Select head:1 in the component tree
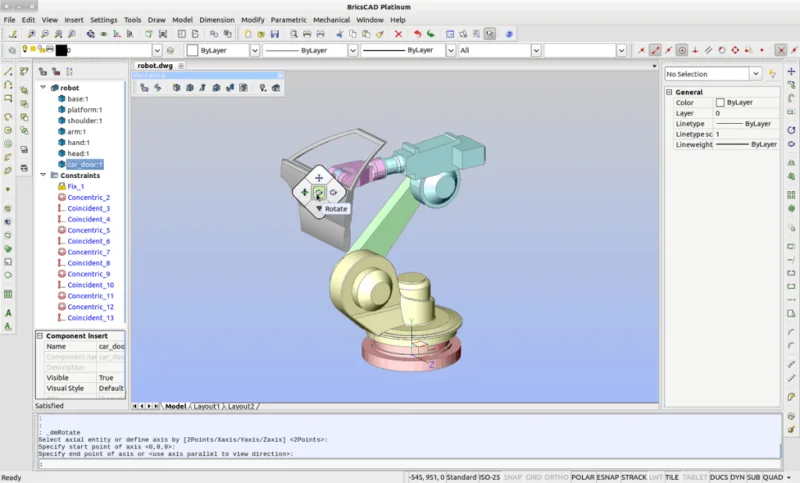Viewport: 800px width, 483px height. pos(78,153)
